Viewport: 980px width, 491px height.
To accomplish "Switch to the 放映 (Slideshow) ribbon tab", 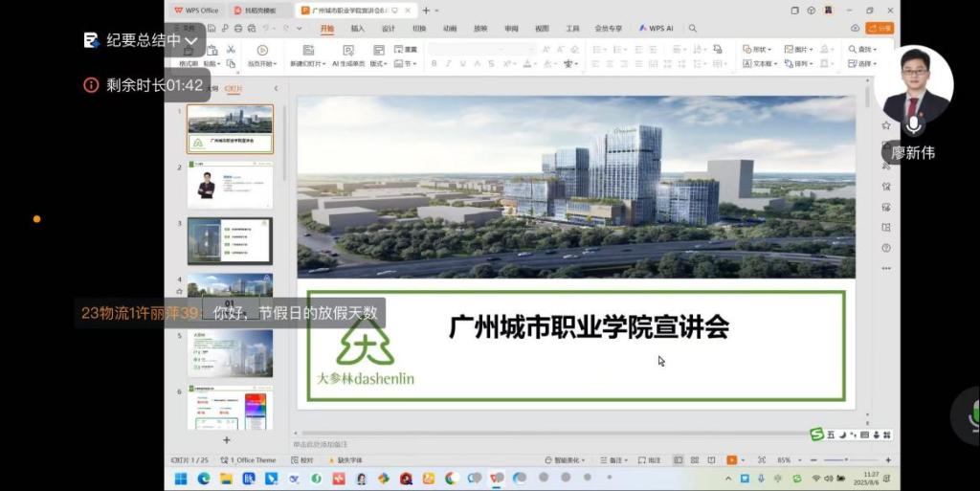I will [x=480, y=29].
